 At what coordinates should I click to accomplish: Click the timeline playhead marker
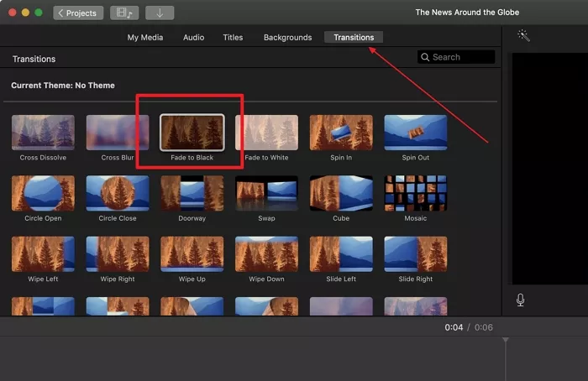coord(506,340)
